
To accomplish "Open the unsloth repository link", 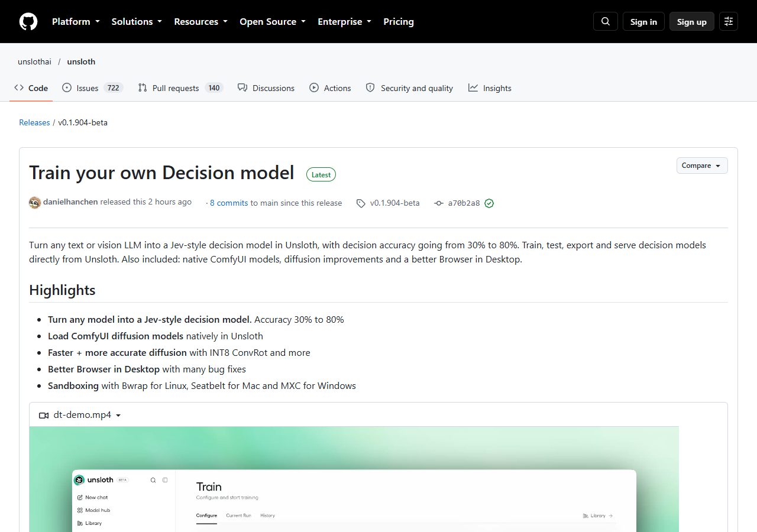I will coord(81,61).
